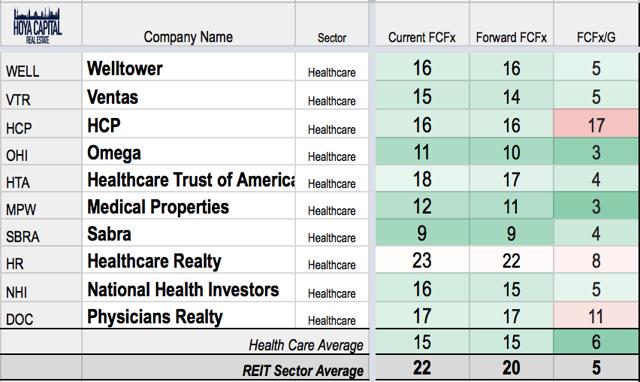This screenshot has height=382, width=640.
Task: Click the Ventas company name cell
Action: pyautogui.click(x=188, y=96)
